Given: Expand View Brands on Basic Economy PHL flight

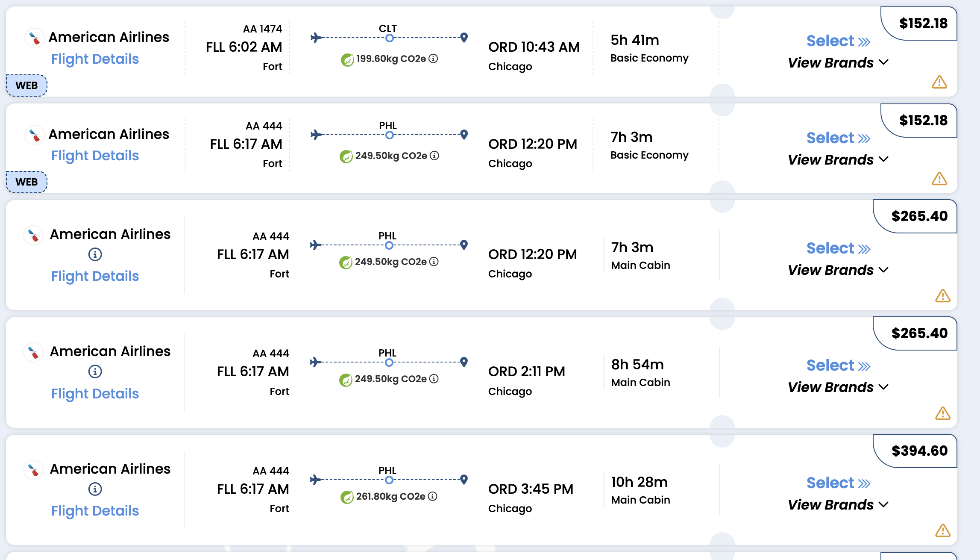Looking at the screenshot, I should point(838,159).
